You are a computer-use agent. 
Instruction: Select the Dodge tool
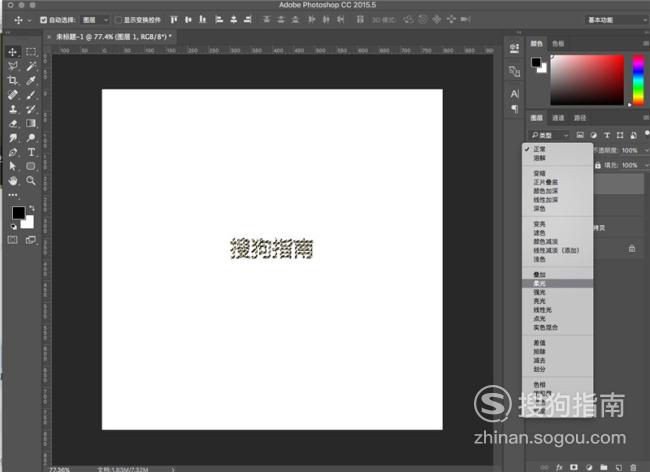point(31,138)
